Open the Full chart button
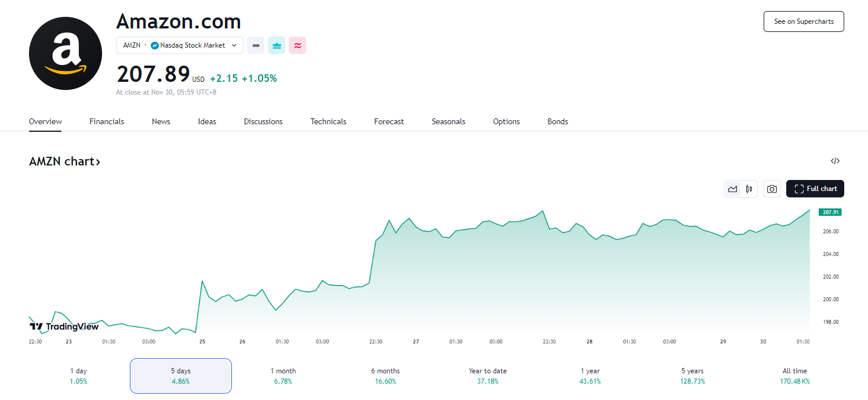Viewport: 868px width, 400px height. 815,189
